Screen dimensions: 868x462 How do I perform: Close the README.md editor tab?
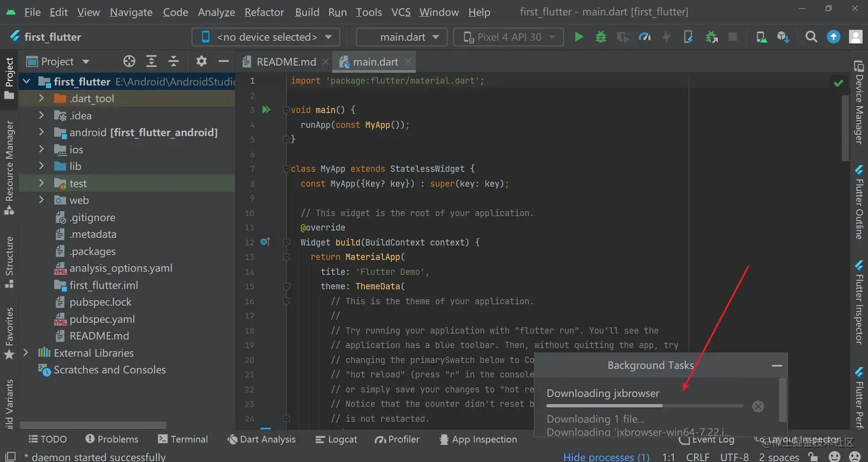[325, 62]
